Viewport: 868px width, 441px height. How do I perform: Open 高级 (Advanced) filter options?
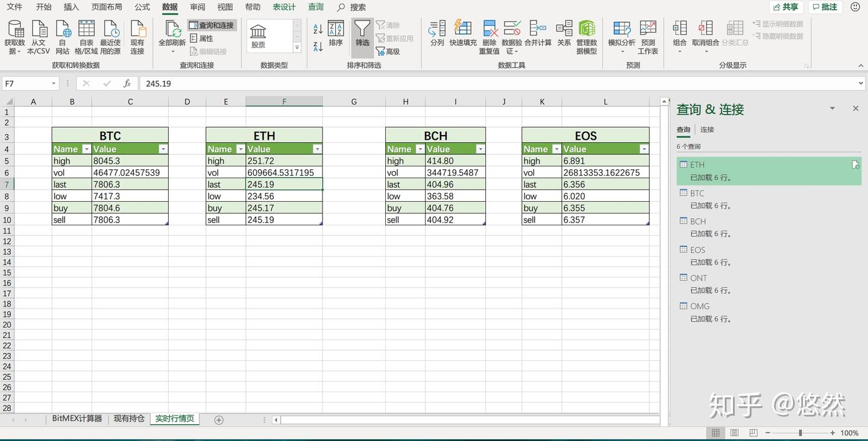click(x=388, y=52)
